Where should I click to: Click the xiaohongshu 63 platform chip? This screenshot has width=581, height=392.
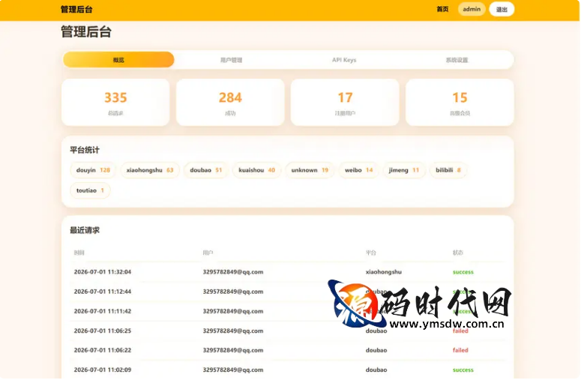click(150, 170)
